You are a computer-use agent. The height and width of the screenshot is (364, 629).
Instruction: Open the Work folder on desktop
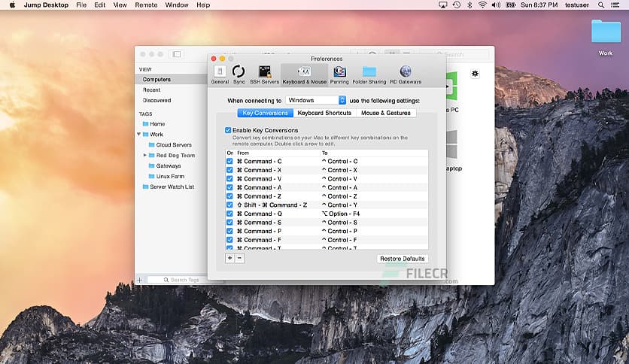(606, 38)
